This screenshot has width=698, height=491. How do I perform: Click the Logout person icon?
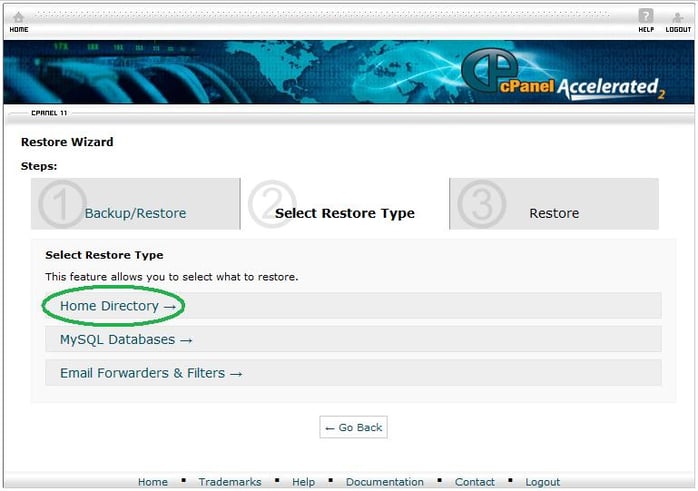(x=678, y=17)
